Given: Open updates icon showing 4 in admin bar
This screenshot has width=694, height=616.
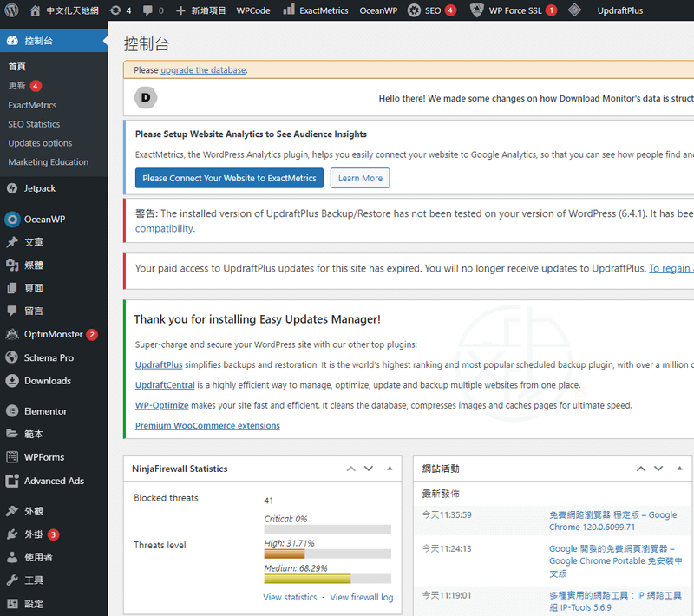Looking at the screenshot, I should (x=115, y=10).
